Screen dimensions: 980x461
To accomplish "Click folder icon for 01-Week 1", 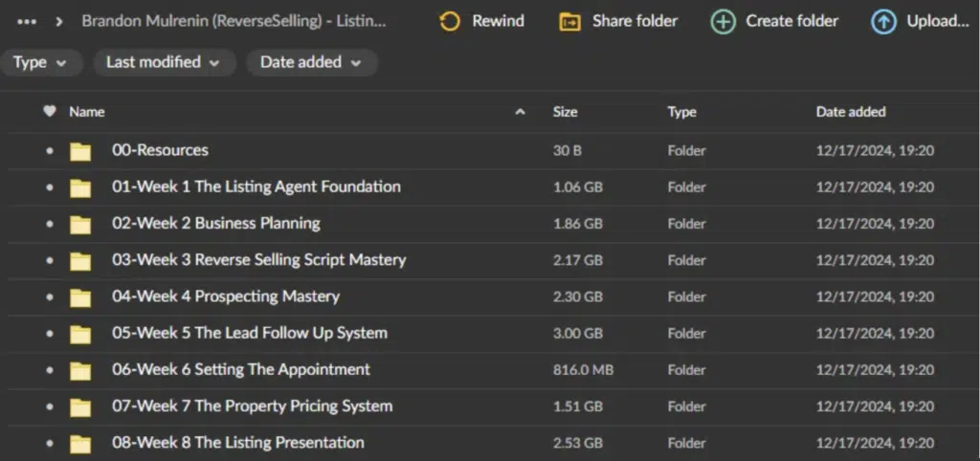I will coord(80,188).
